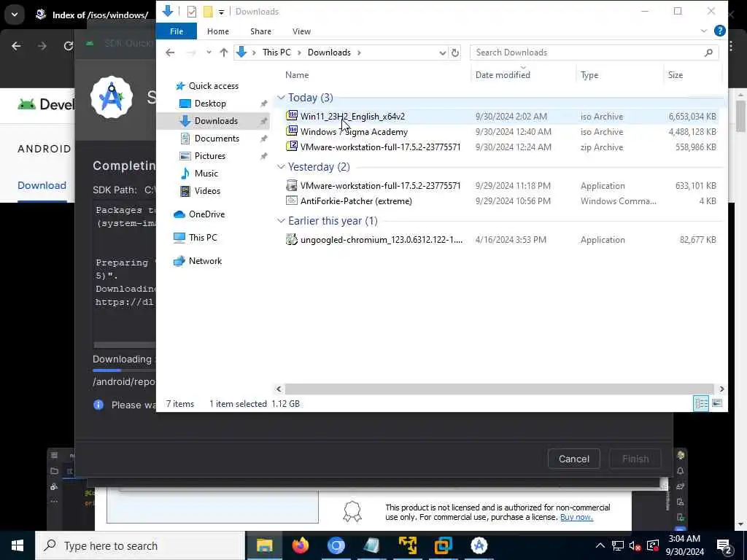Select the Win11_23H2_English_x64v2 iso file
Viewport: 747px width, 560px height.
click(x=352, y=116)
